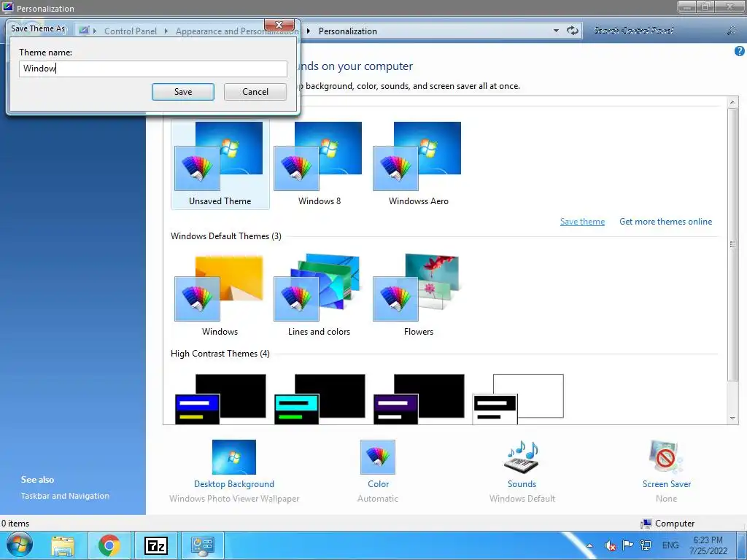Open 7-Zip from the taskbar
Screen dimensions: 747x560
[156, 545]
